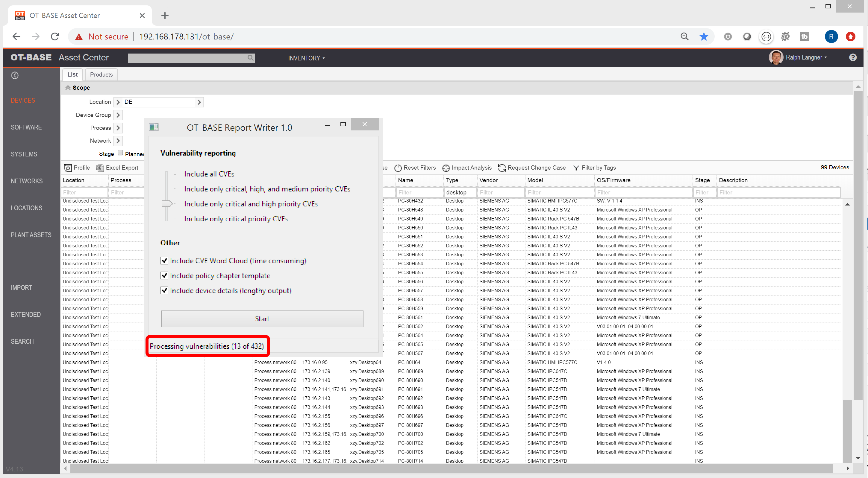Image resolution: width=868 pixels, height=478 pixels.
Task: Select only critical and high priority CVEs
Action: (251, 204)
